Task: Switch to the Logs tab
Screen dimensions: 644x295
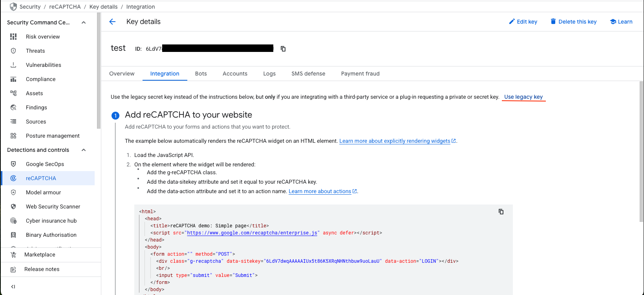Action: tap(269, 74)
